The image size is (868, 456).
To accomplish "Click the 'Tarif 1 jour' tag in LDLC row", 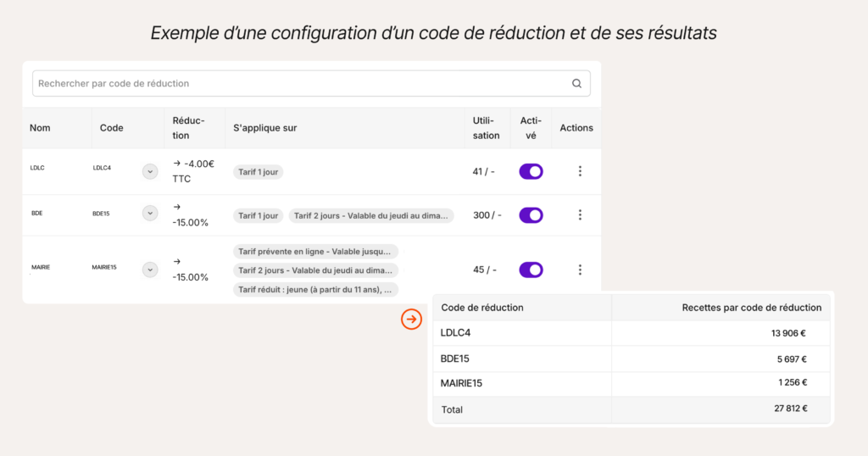I will 258,172.
